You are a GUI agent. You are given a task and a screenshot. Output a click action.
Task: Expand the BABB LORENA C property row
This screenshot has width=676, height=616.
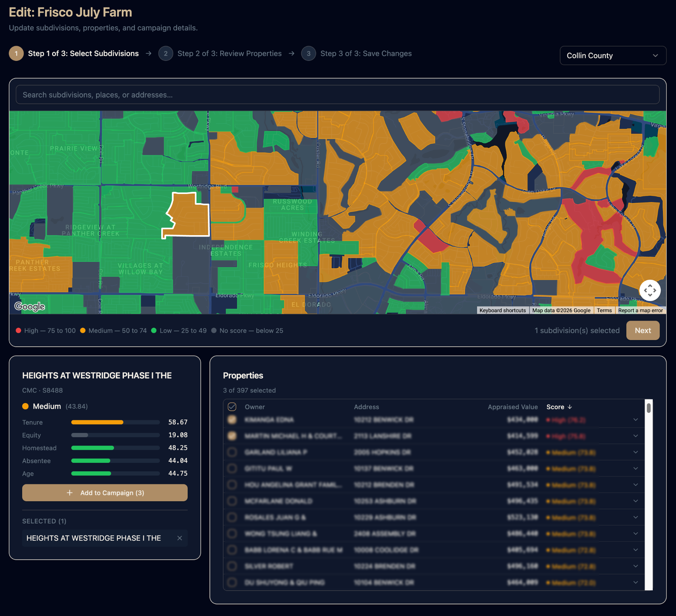pos(636,550)
